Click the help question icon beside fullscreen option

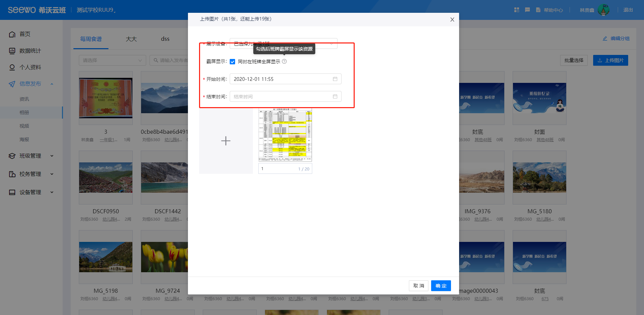(x=284, y=61)
